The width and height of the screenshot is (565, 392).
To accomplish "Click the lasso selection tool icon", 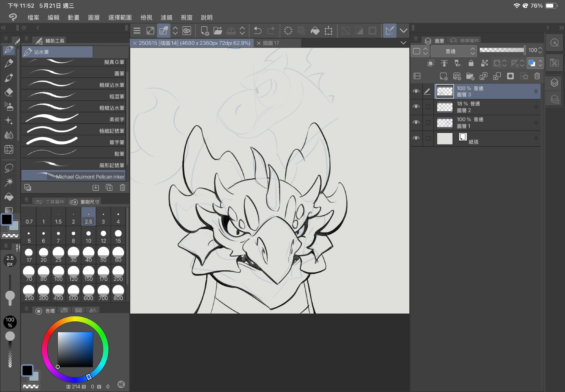I will (9, 168).
